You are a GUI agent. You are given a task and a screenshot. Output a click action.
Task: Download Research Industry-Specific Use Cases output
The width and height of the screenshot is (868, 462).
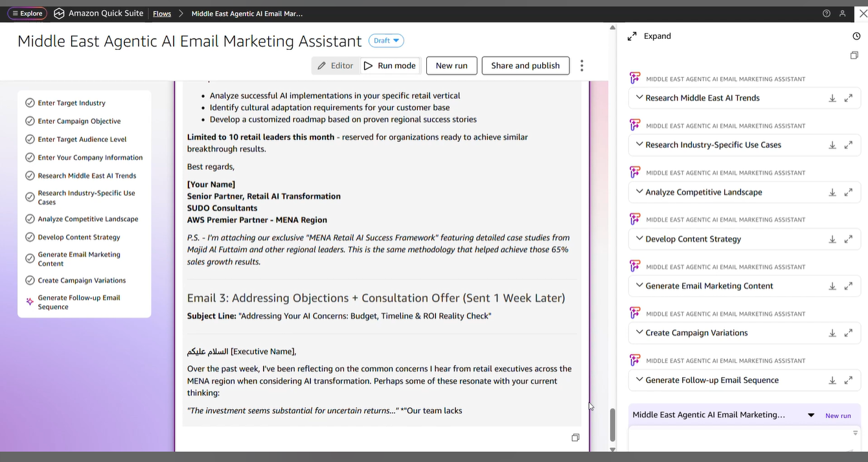point(832,145)
